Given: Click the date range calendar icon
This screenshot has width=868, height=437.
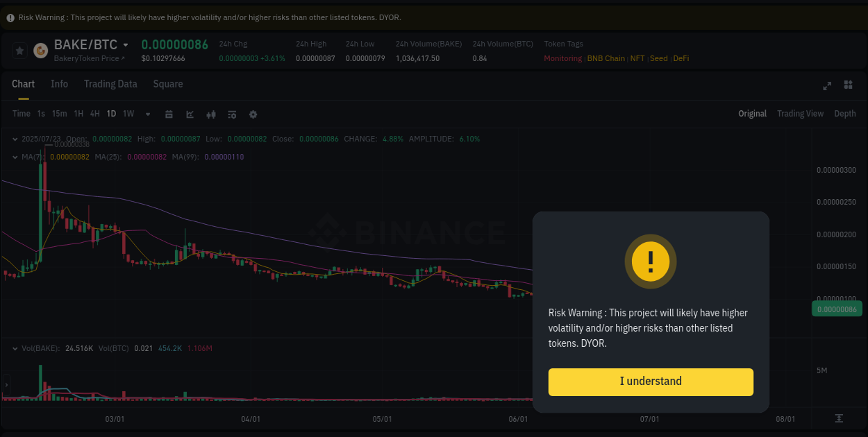Looking at the screenshot, I should pos(169,114).
